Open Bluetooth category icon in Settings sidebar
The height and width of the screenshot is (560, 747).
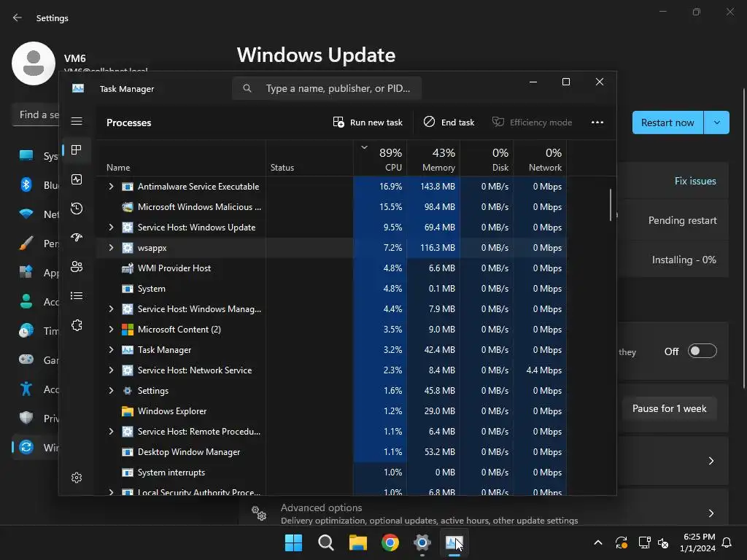point(26,184)
